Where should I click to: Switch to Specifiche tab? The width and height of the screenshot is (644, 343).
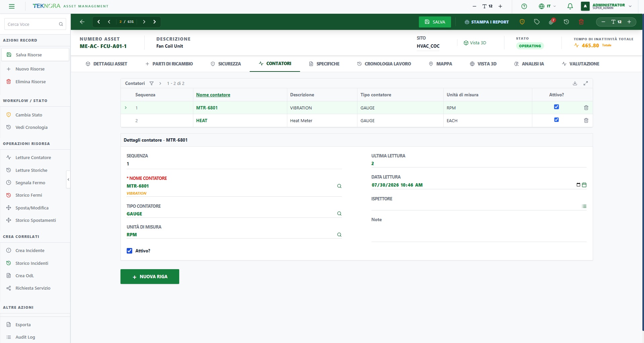click(324, 64)
